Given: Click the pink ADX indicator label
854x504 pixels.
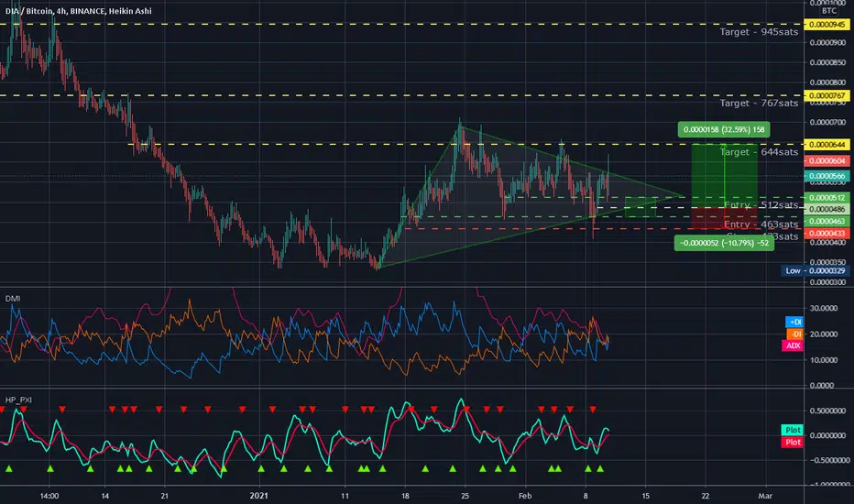Looking at the screenshot, I should [793, 345].
